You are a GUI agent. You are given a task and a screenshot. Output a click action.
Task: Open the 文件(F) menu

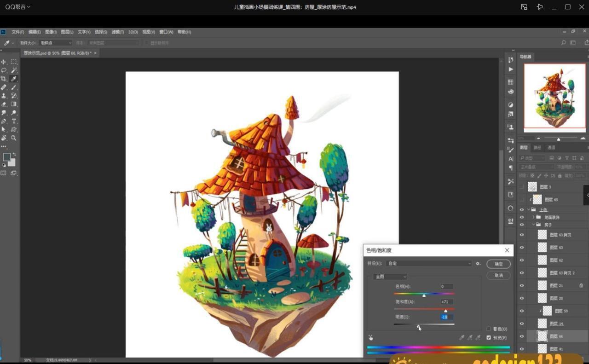pos(18,32)
